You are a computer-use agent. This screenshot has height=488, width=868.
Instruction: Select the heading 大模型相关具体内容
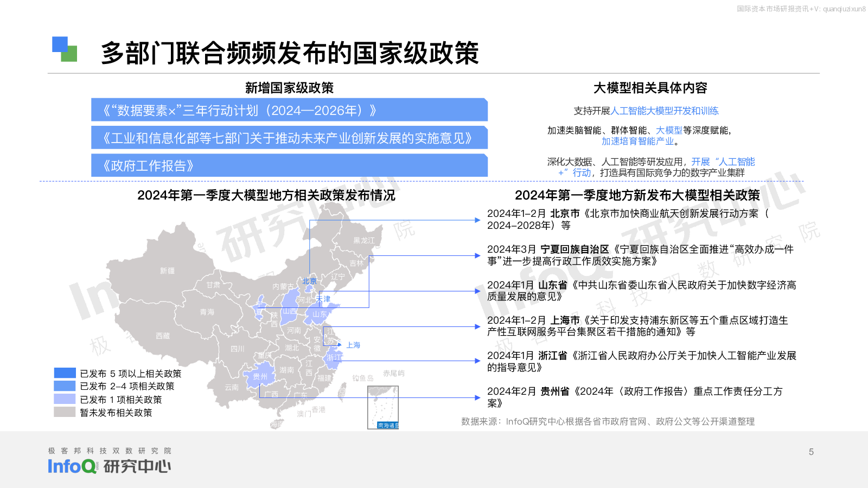pyautogui.click(x=650, y=88)
